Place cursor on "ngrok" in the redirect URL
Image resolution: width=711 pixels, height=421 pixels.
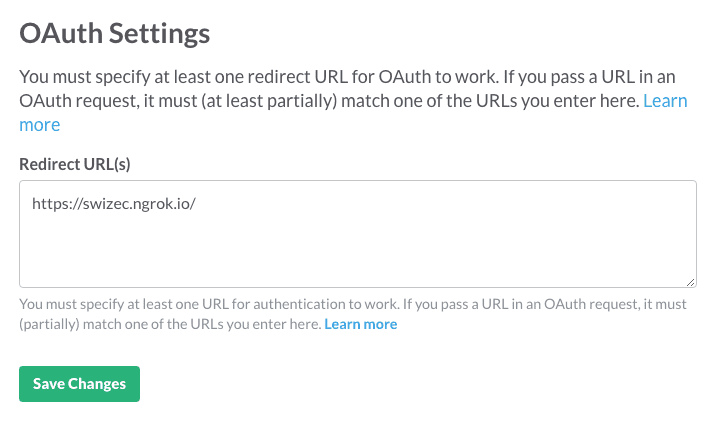(148, 203)
